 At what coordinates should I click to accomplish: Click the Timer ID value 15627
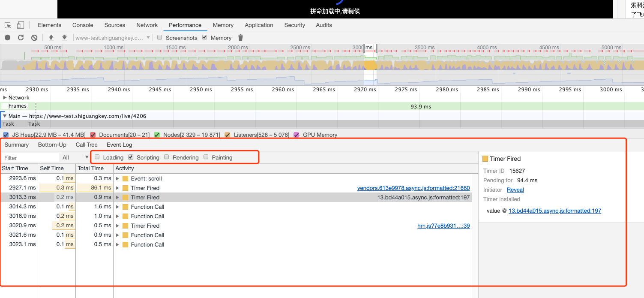[517, 171]
